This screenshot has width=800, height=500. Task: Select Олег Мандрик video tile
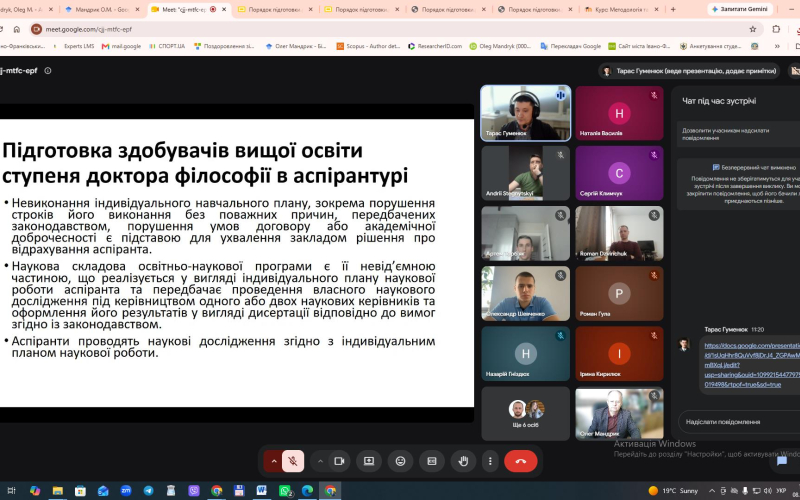pos(619,414)
